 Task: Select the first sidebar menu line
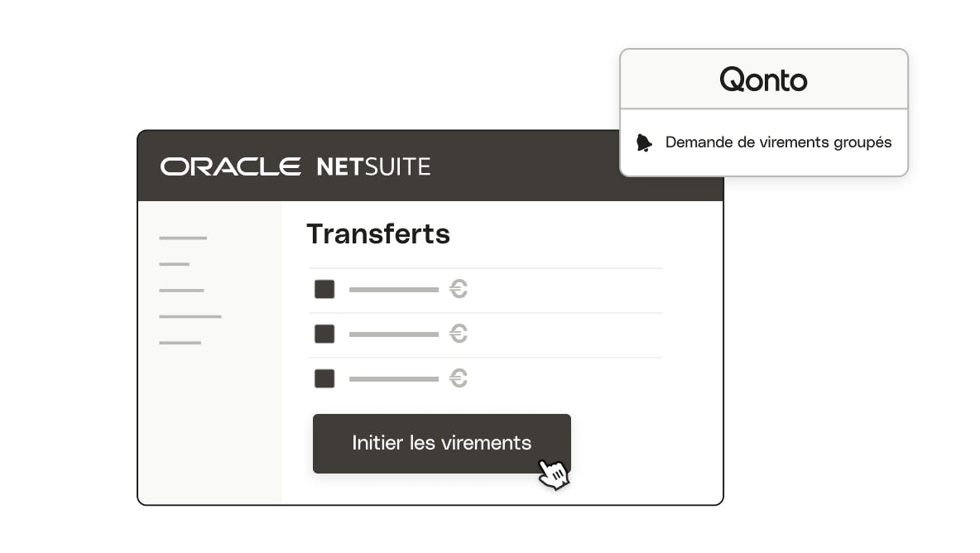(183, 238)
